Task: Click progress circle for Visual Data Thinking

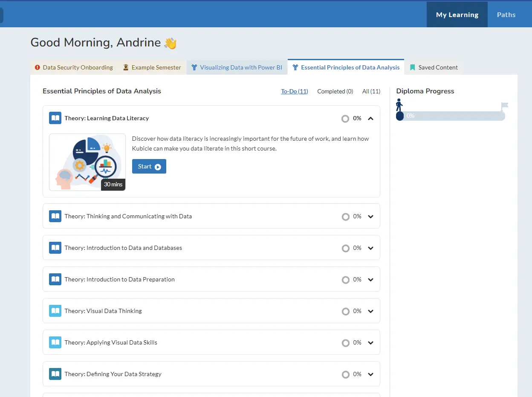Action: coord(345,311)
